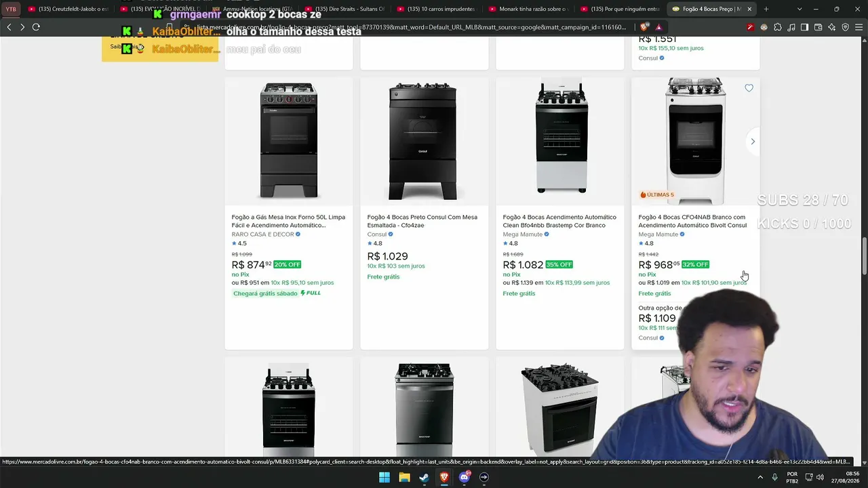Add the Fogão CFO4NAB Branco to favorites heart

tap(749, 88)
